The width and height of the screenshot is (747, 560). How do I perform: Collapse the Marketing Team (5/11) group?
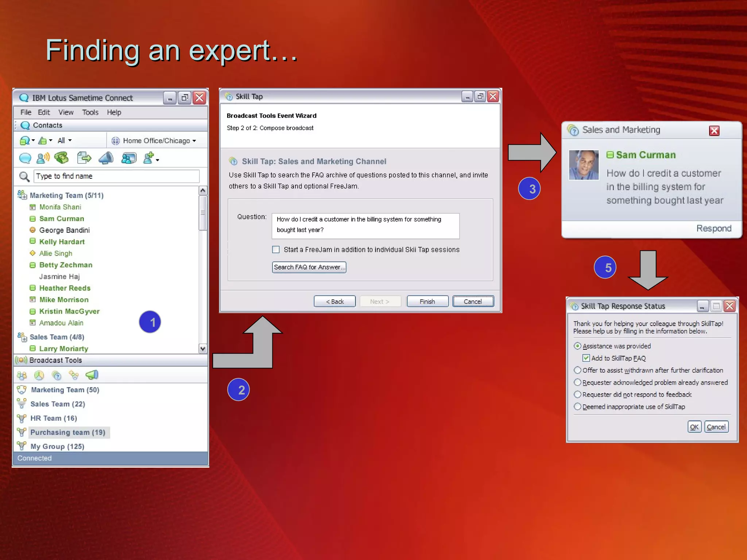(x=22, y=195)
